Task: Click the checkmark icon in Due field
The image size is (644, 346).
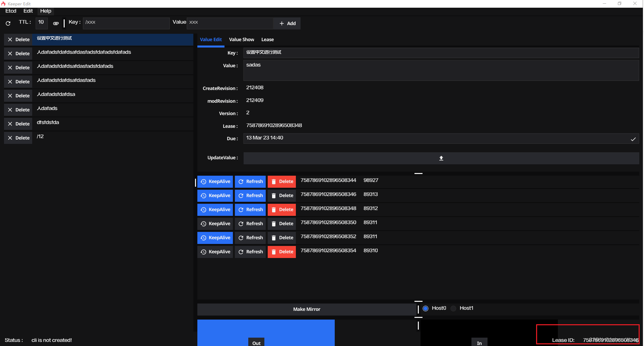Action: click(633, 139)
